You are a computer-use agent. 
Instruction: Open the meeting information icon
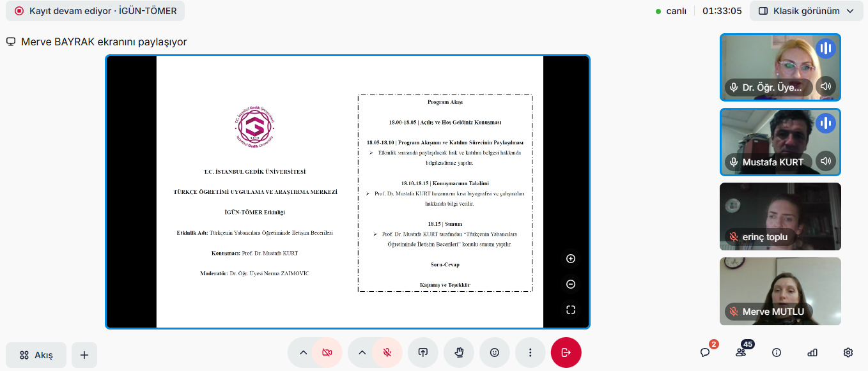point(777,352)
